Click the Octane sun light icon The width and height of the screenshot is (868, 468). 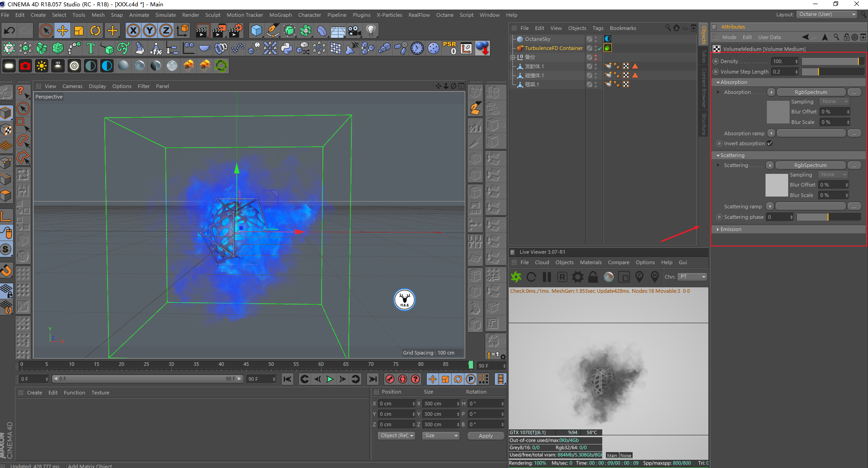point(42,66)
